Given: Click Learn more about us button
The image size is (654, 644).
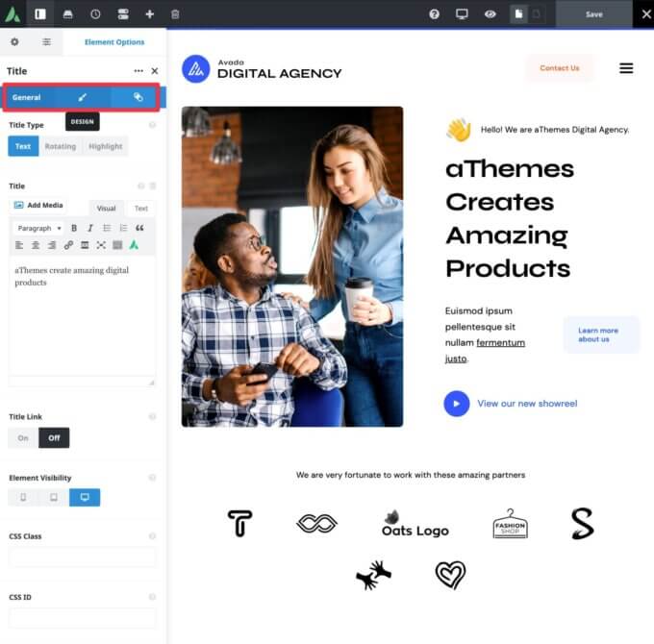Looking at the screenshot, I should [x=600, y=334].
